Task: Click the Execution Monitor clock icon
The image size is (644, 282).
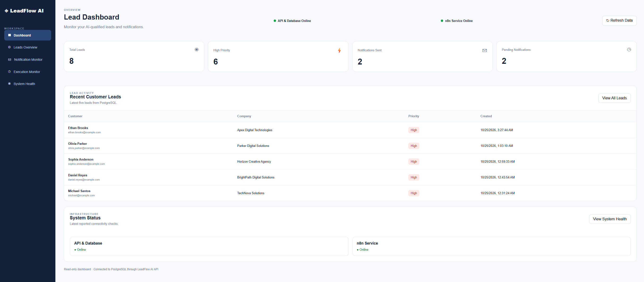Action: pyautogui.click(x=9, y=72)
